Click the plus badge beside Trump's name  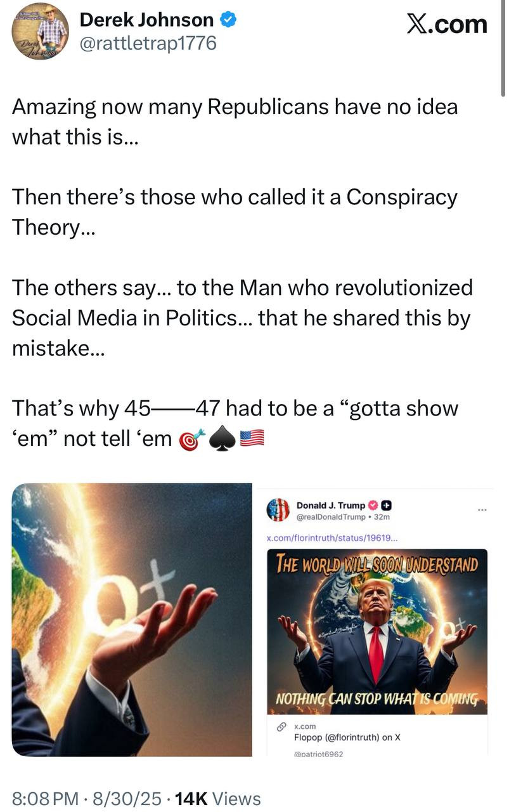[385, 506]
